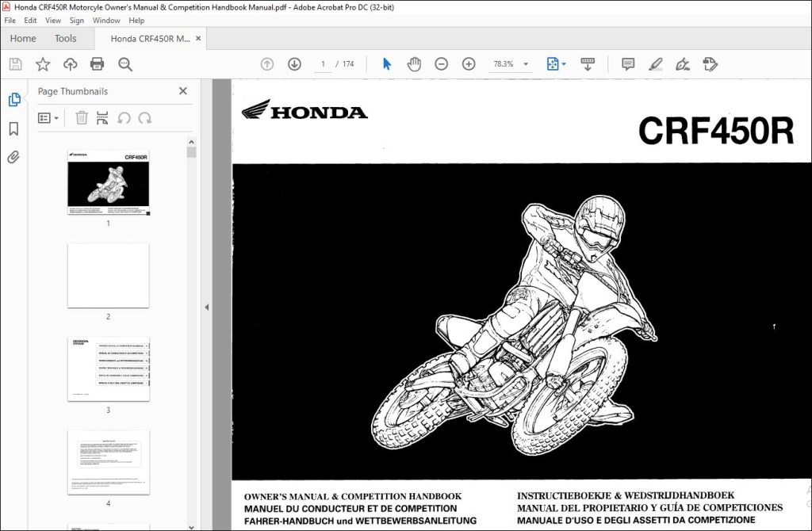Open the Window menu
Image resolution: width=812 pixels, height=531 pixels.
106,20
